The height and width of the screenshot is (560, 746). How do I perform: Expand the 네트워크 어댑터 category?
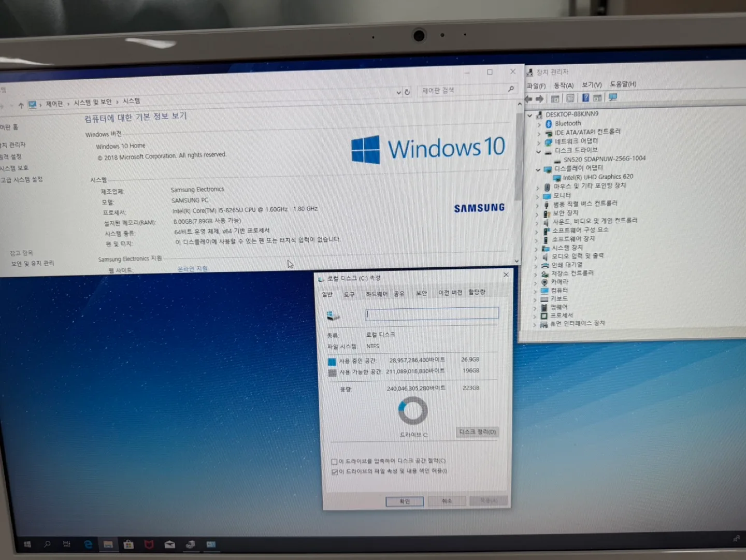point(539,142)
